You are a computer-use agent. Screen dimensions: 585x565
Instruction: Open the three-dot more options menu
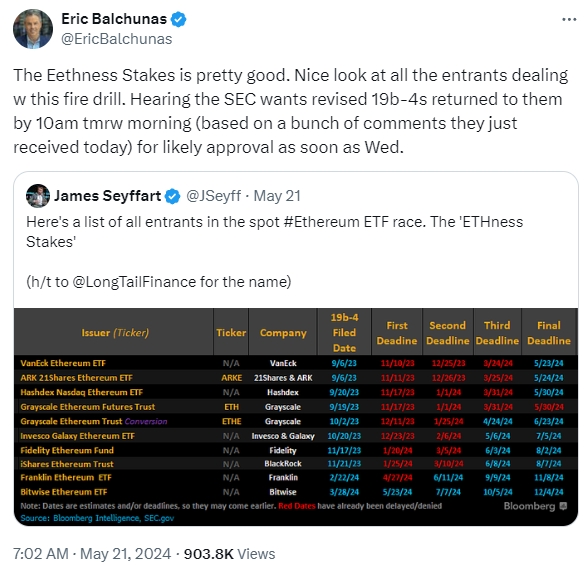569,19
